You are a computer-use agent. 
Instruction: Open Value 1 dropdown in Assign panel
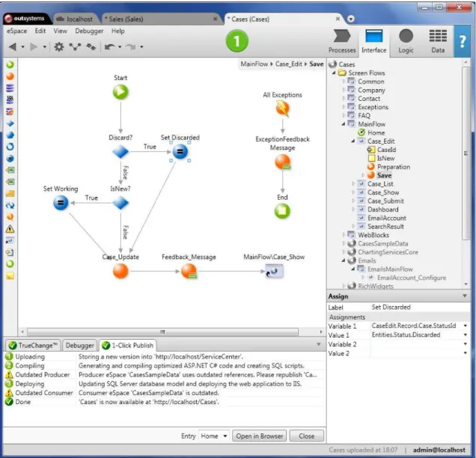[x=465, y=335]
